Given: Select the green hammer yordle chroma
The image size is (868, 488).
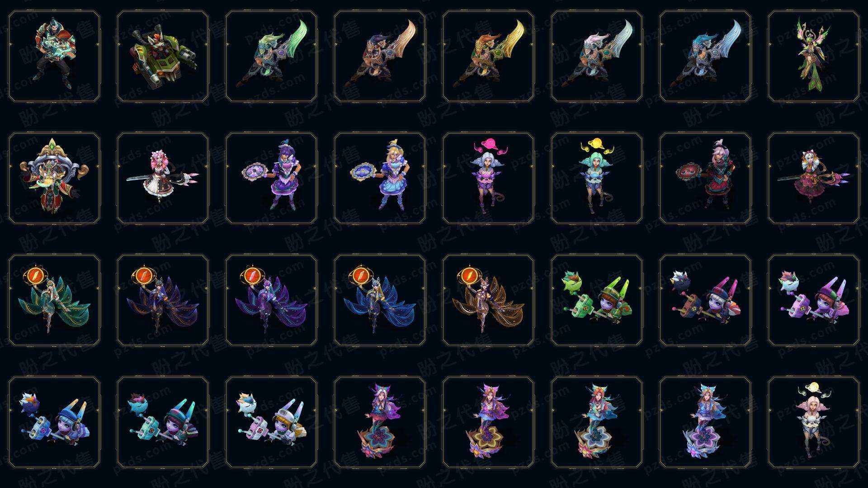Looking at the screenshot, I should 597,300.
